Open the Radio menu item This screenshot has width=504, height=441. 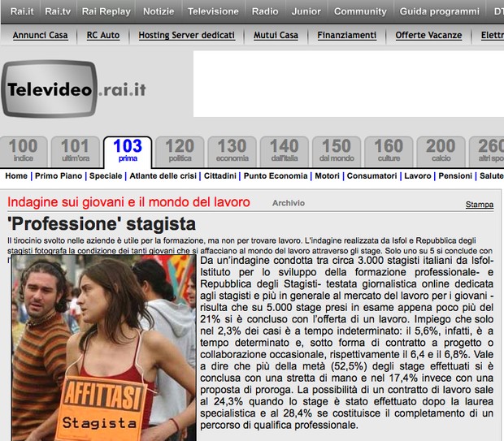pos(265,11)
